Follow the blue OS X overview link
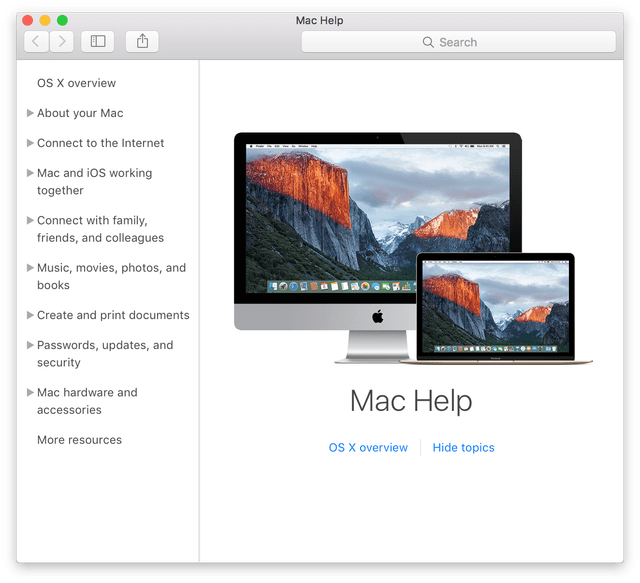 (368, 447)
